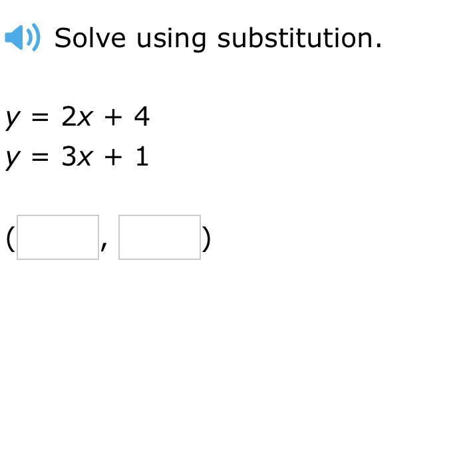Click the x-value answer box
This screenshot has height=476, width=475.
click(x=58, y=237)
